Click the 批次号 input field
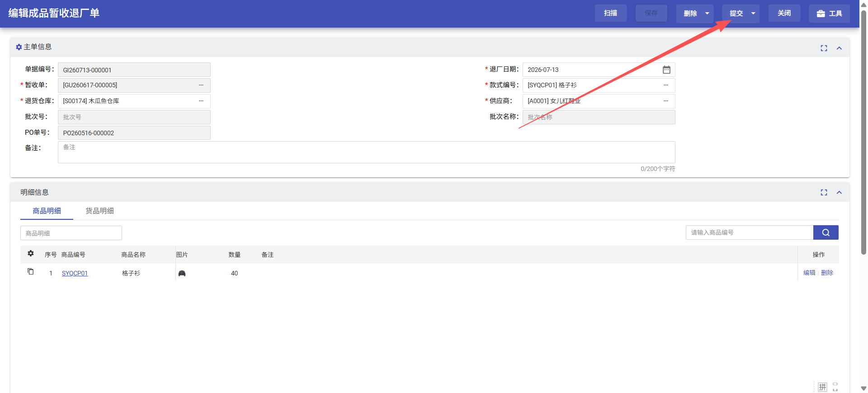 coord(134,117)
